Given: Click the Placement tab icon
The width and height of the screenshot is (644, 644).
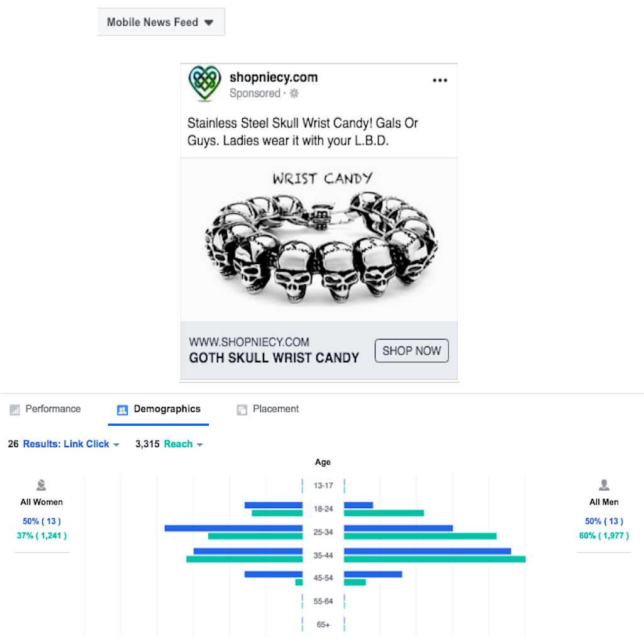Looking at the screenshot, I should pos(241,410).
